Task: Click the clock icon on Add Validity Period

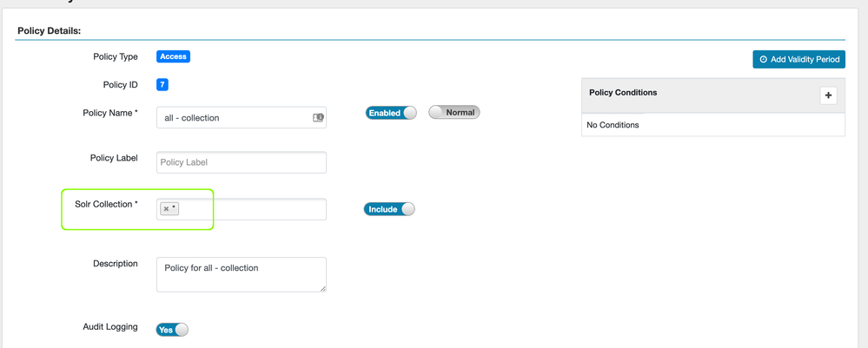Action: click(x=763, y=60)
